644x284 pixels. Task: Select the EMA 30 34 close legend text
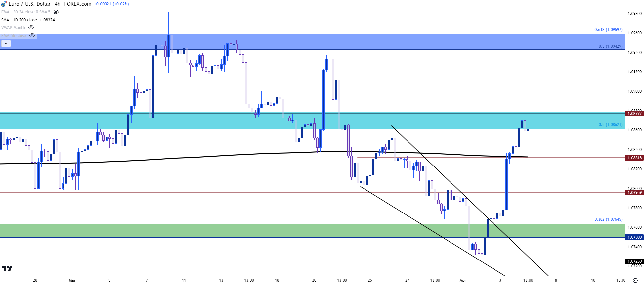click(26, 12)
